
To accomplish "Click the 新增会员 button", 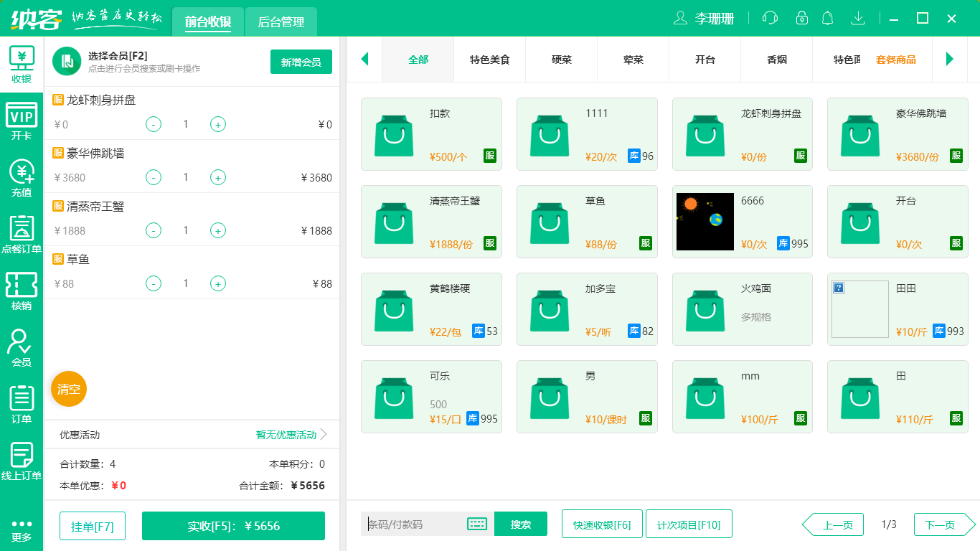I will (301, 62).
